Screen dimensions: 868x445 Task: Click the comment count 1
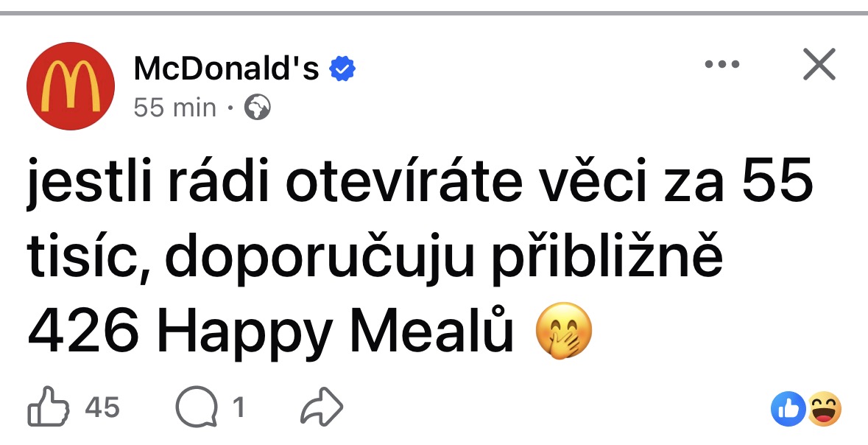point(239,408)
